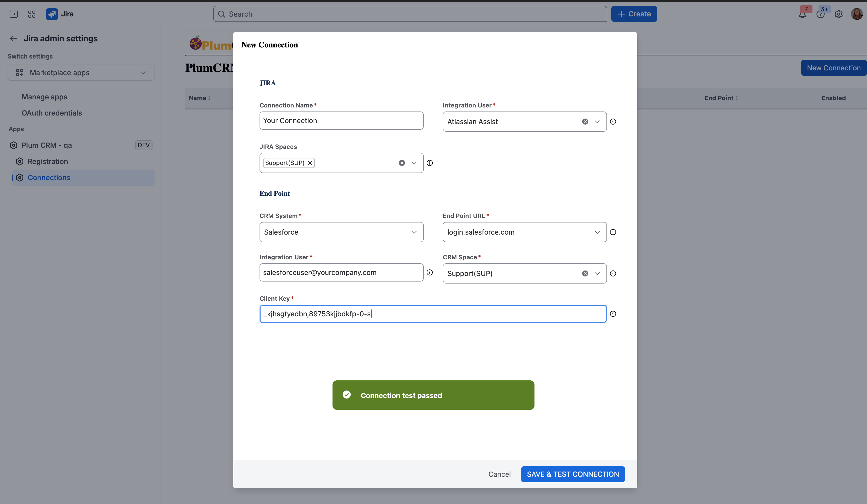Cancel the New Connection dialog

499,474
